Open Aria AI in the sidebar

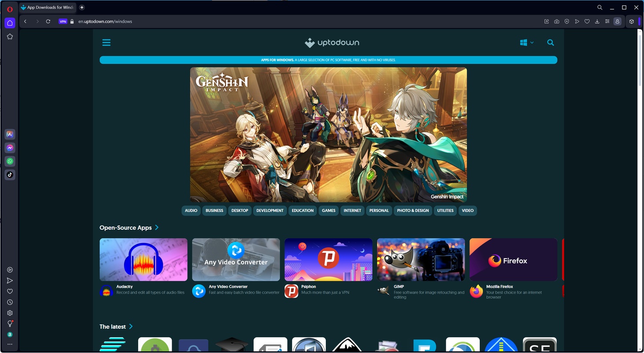pyautogui.click(x=10, y=135)
